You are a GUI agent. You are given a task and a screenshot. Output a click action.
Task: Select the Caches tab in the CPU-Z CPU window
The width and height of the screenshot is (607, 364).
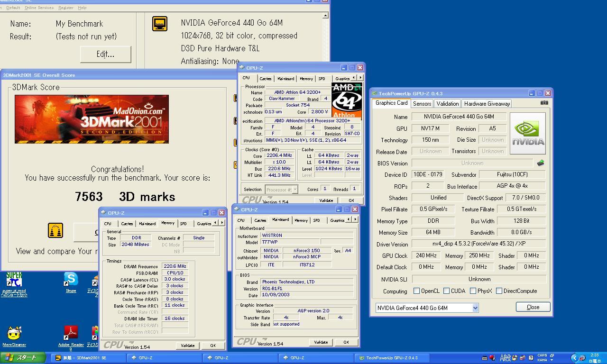tap(265, 79)
